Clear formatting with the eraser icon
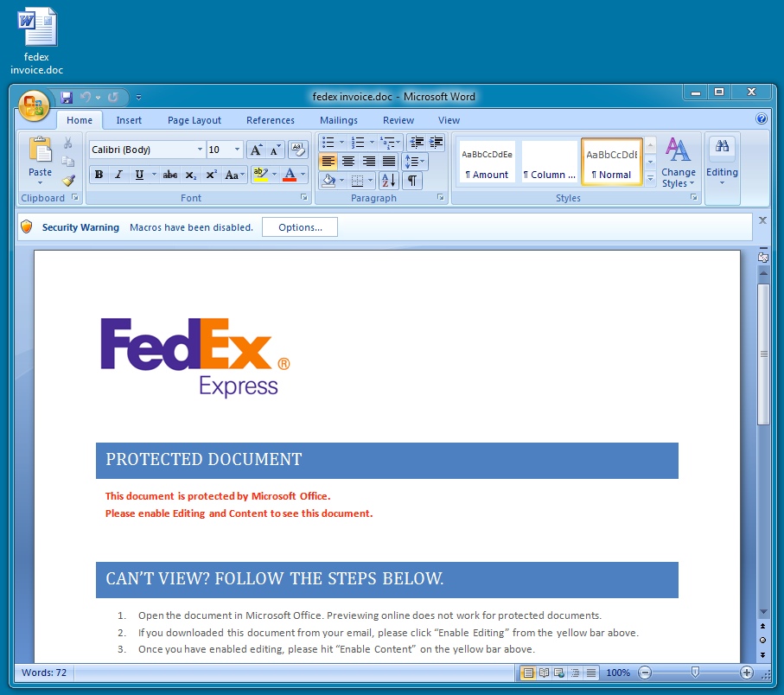Viewport: 784px width, 695px height. pos(298,150)
